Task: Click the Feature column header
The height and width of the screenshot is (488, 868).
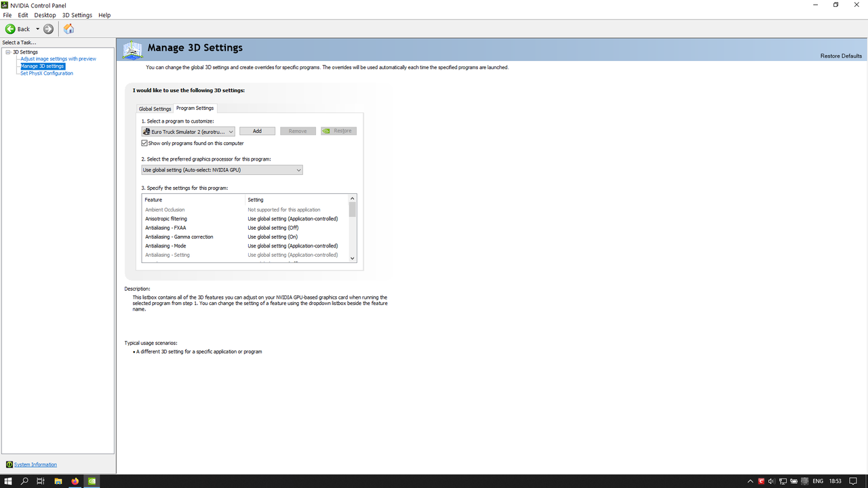Action: pyautogui.click(x=193, y=200)
